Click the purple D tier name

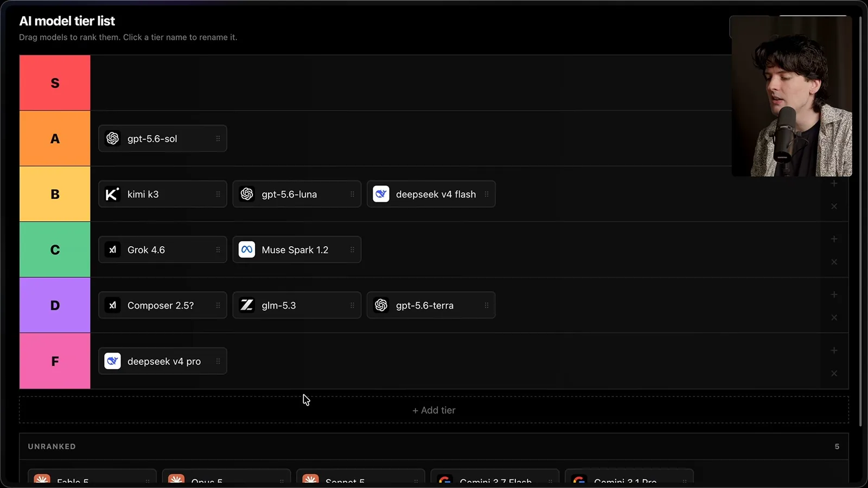point(55,305)
